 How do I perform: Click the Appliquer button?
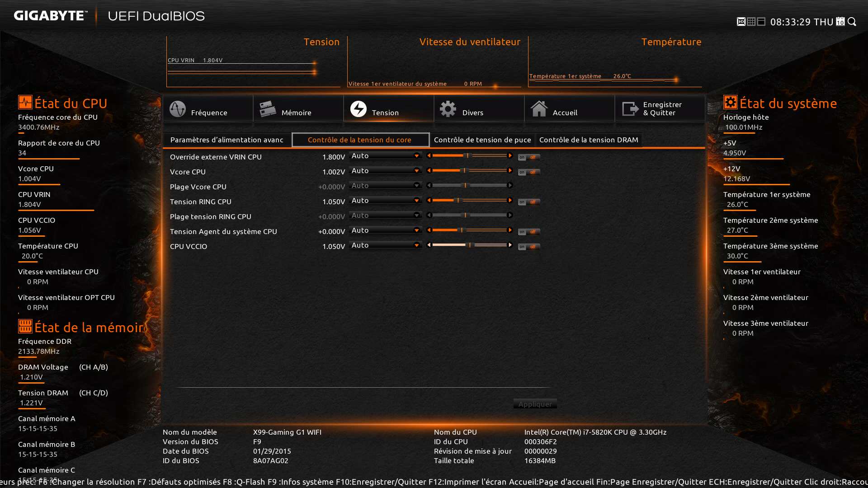point(535,404)
